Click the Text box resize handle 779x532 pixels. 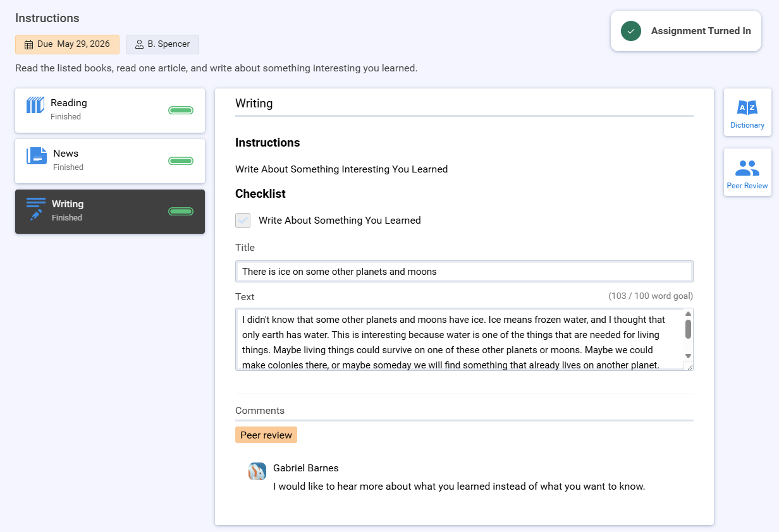[x=689, y=366]
